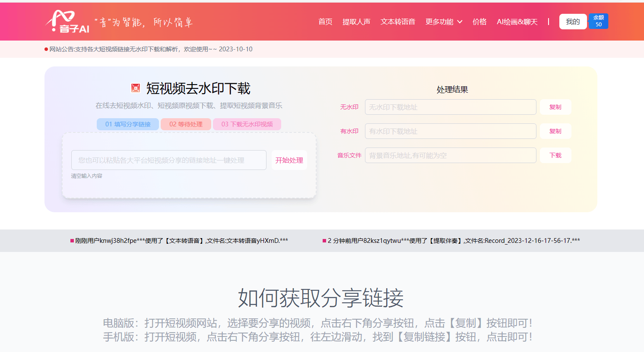Image resolution: width=644 pixels, height=352 pixels.
Task: Expand the 更多功能 dropdown menu
Action: click(444, 22)
